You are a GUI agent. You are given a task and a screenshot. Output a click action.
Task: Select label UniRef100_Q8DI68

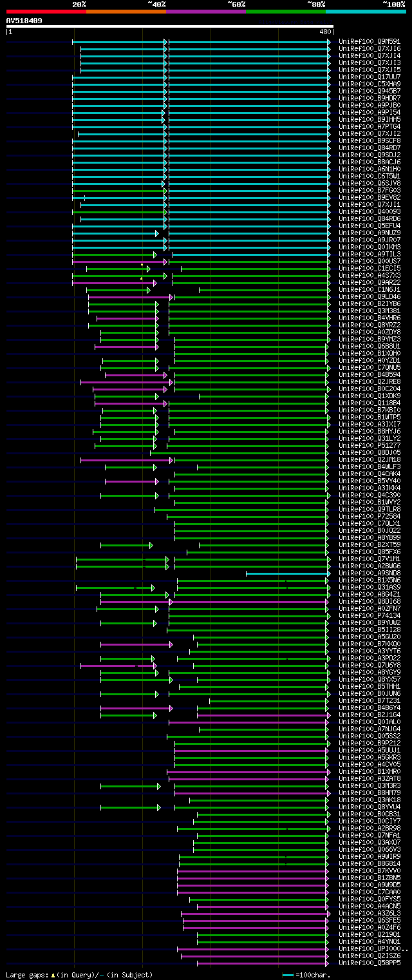(x=370, y=601)
